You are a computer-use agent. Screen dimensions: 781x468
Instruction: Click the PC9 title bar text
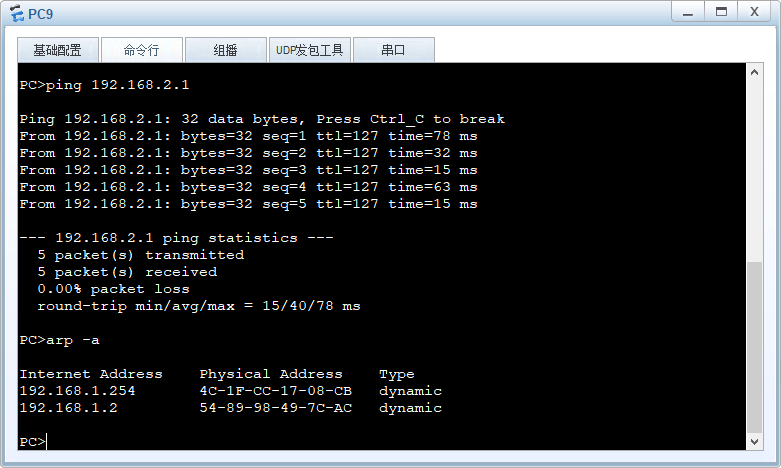[x=40, y=15]
